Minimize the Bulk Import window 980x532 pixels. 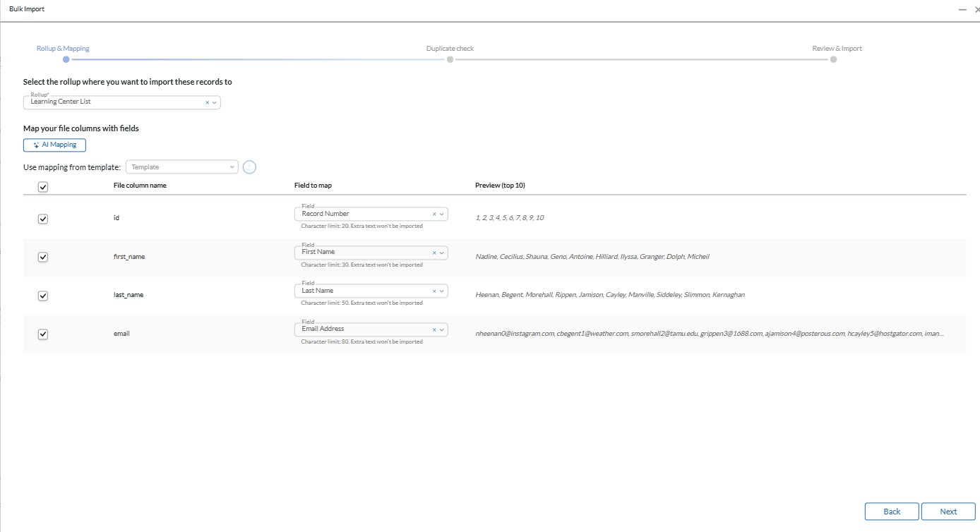962,9
